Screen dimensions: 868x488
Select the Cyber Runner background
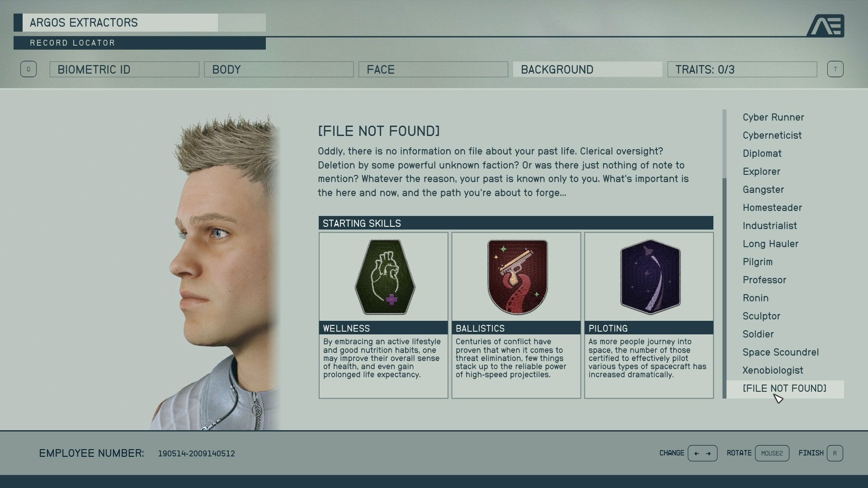pos(773,117)
